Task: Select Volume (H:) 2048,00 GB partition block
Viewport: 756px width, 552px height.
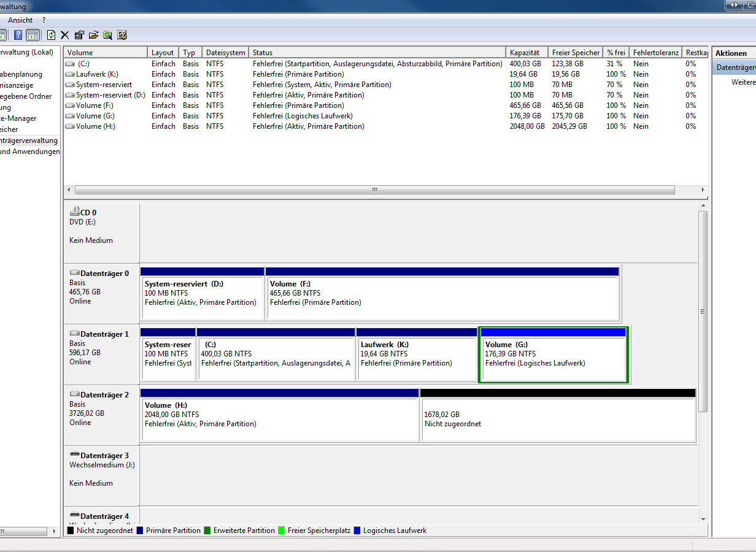Action: 280,415
